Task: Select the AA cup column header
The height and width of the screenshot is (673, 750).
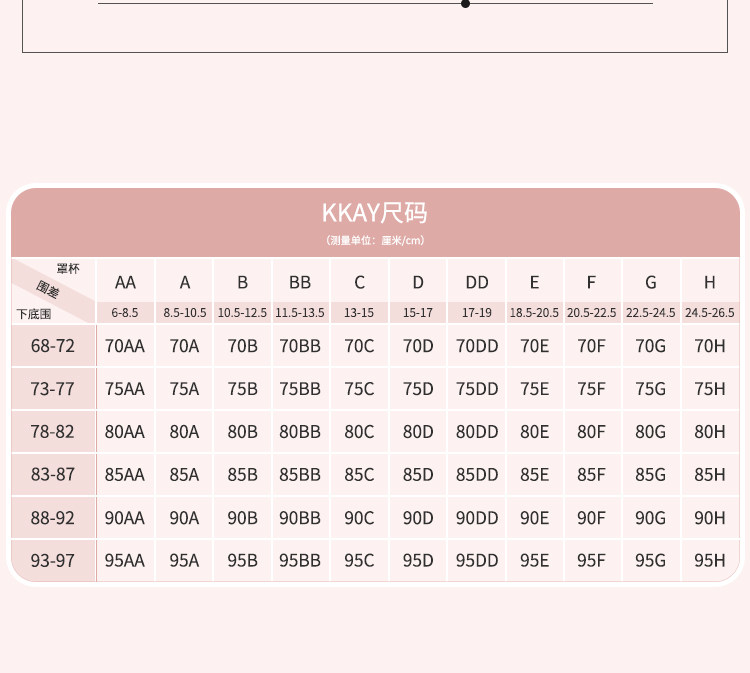Action: tap(125, 282)
